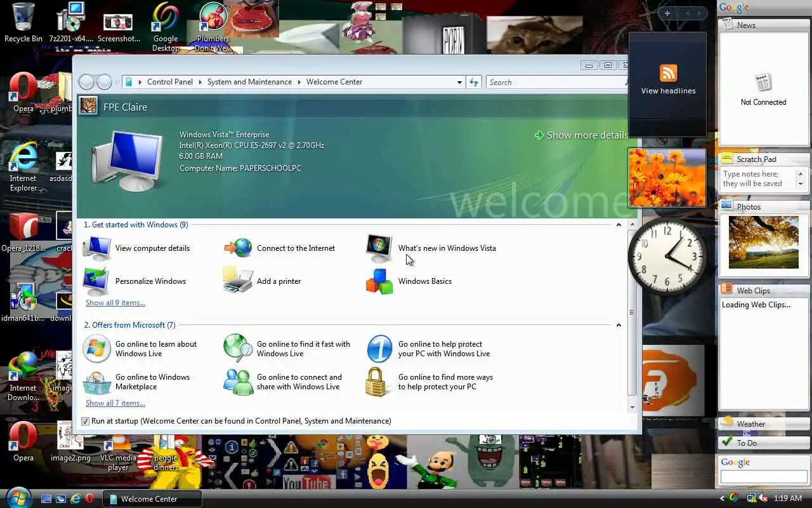The image size is (812, 508).
Task: Click Show all 9 items link
Action: (x=115, y=303)
